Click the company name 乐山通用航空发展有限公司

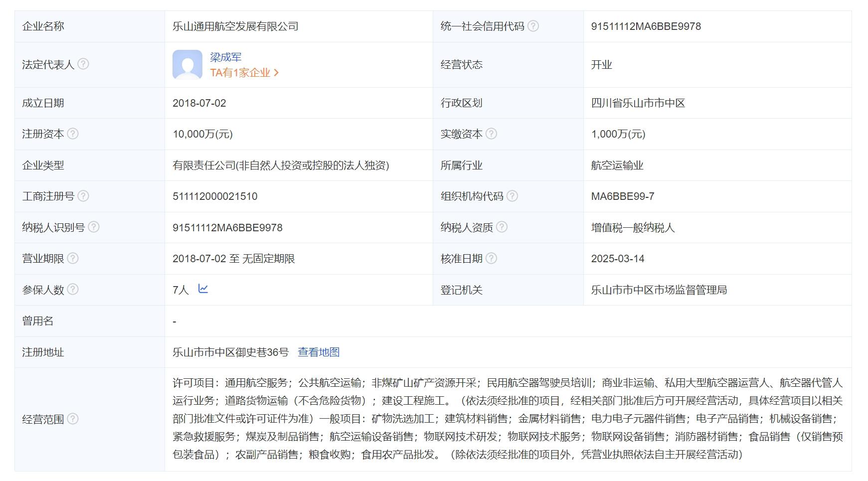[235, 26]
